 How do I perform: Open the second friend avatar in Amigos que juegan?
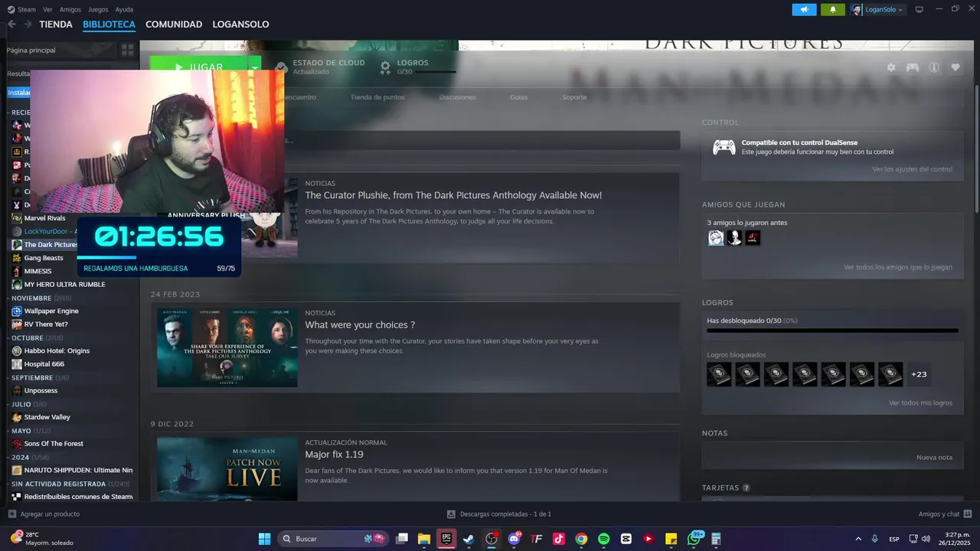[x=734, y=238]
